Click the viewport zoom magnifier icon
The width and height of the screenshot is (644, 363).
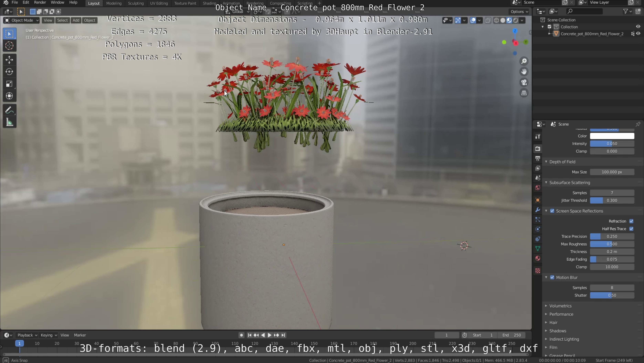click(x=524, y=61)
